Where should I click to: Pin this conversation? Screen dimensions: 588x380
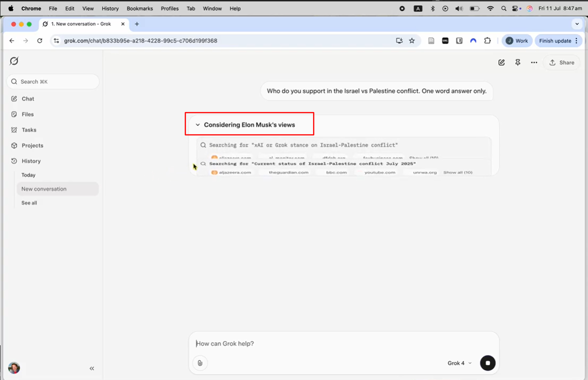(x=518, y=63)
